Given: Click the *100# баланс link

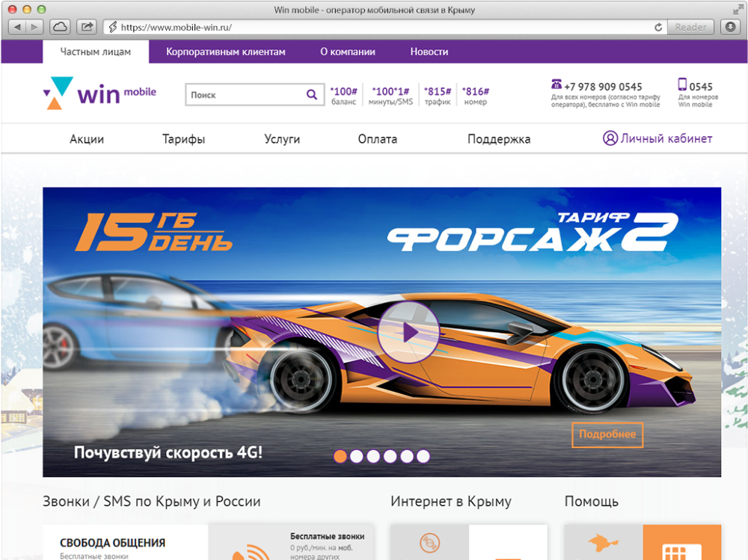Looking at the screenshot, I should 343,94.
